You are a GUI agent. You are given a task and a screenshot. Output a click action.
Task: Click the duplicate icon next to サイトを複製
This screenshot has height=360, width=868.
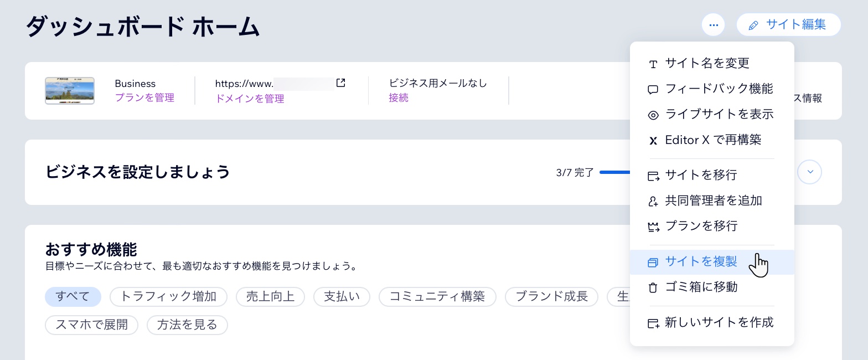click(x=653, y=262)
